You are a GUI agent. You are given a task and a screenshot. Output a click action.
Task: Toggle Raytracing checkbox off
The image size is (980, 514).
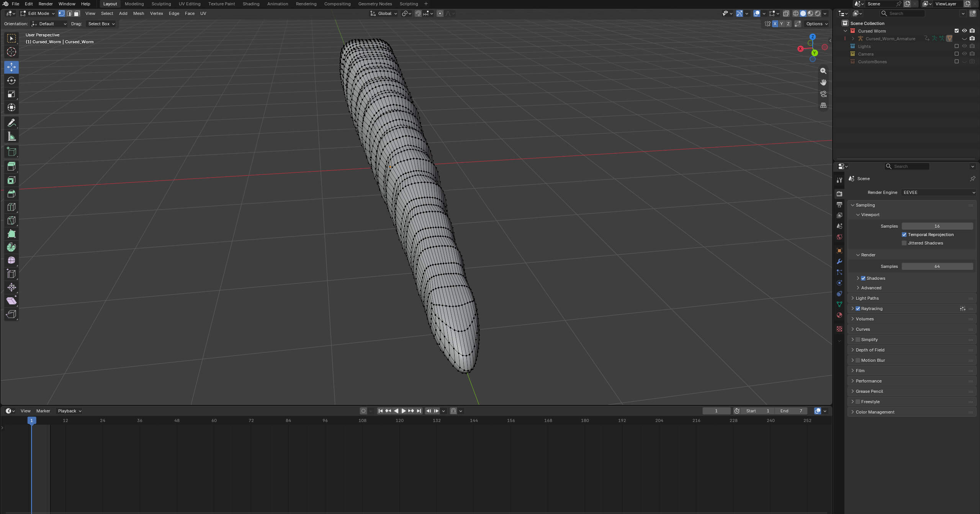tap(858, 309)
